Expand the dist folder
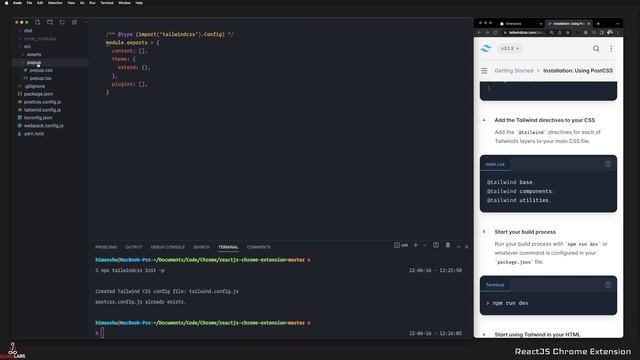This screenshot has width=640, height=360. 28,31
